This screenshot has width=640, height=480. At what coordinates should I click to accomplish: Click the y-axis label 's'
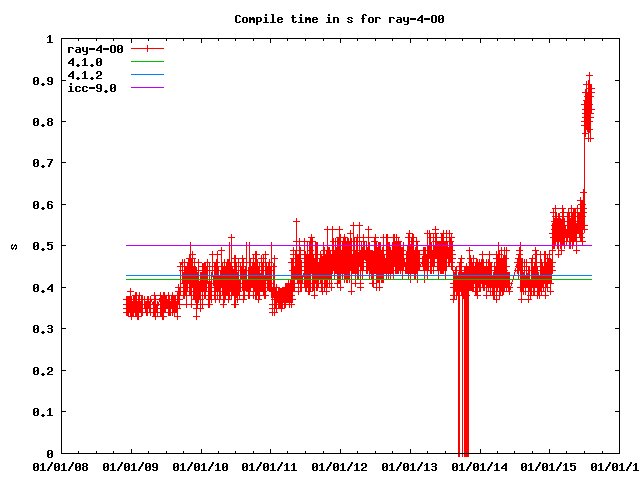click(x=14, y=246)
